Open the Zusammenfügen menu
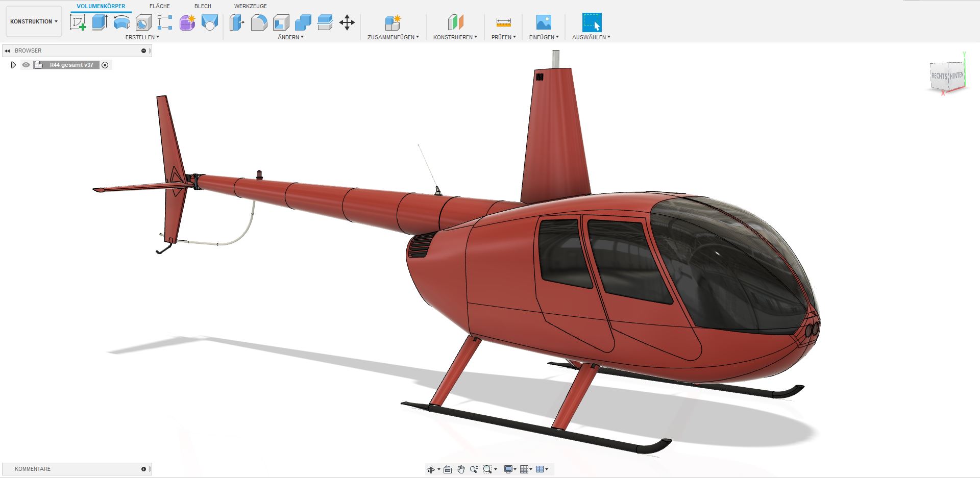Screen dimensions: 980x478 393,37
